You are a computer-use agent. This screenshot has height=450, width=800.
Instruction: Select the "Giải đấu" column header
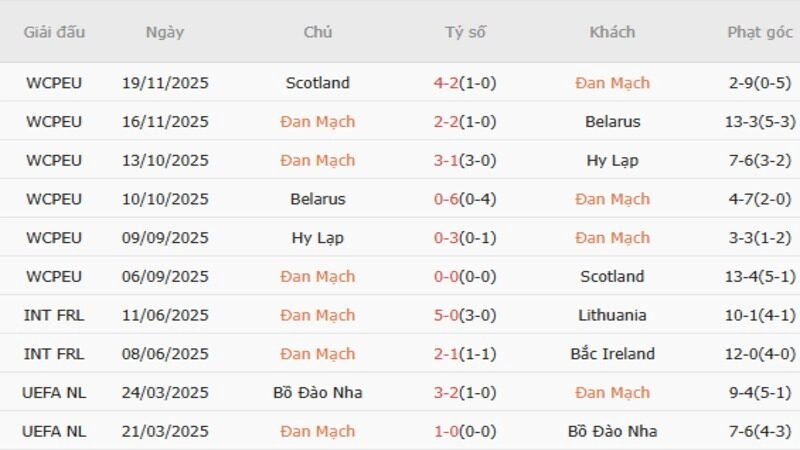(55, 32)
